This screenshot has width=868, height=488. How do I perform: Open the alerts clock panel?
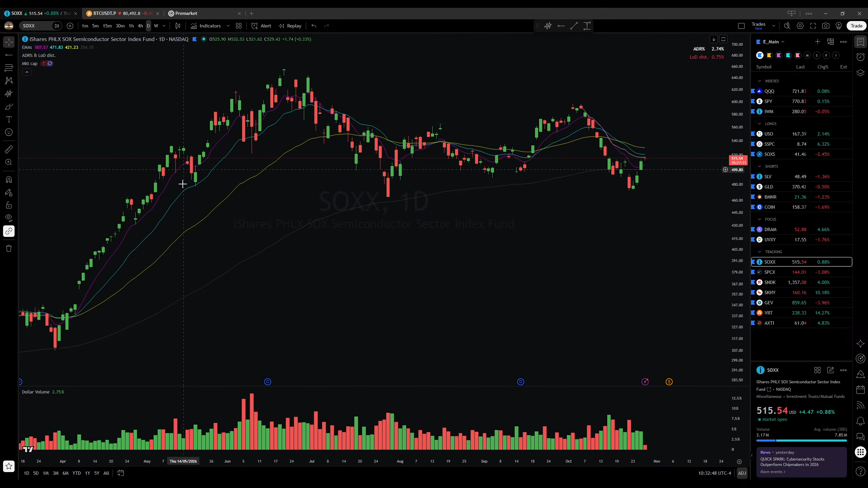pyautogui.click(x=861, y=57)
